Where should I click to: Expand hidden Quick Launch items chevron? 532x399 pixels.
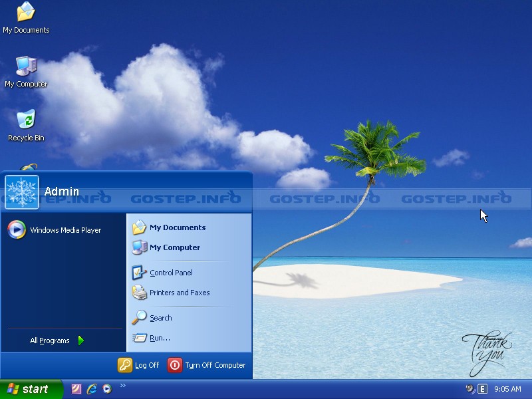pyautogui.click(x=122, y=385)
